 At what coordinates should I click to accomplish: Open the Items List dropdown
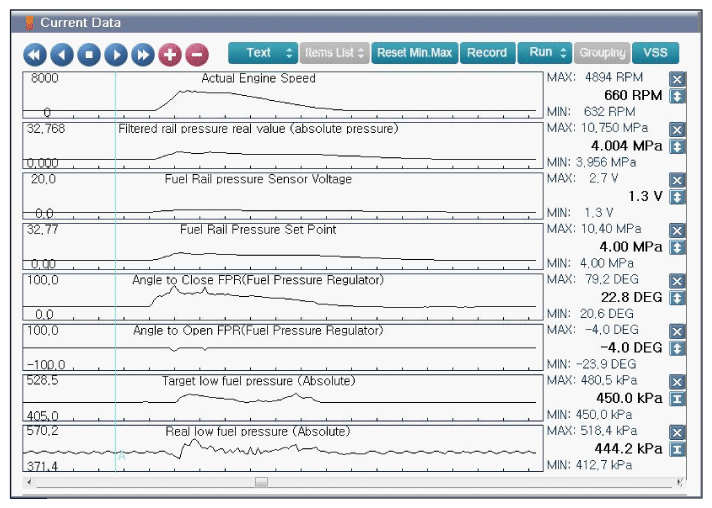[x=334, y=53]
